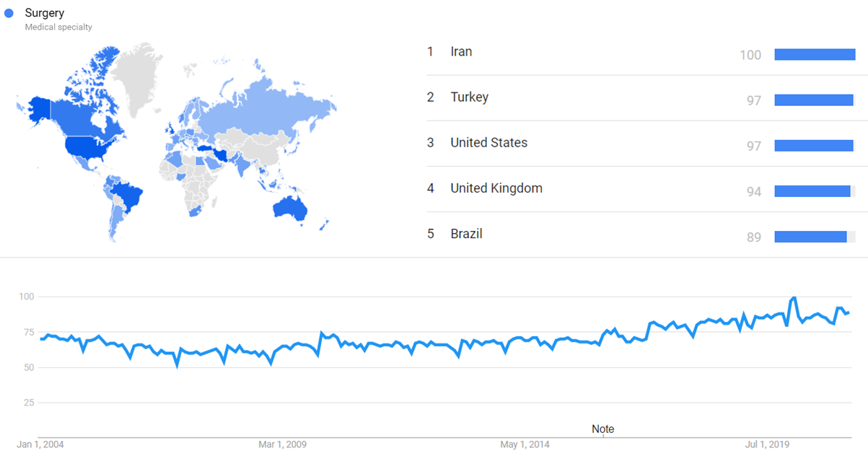Click Iran's blue interest bar
Screen dimensions: 868x469
[x=815, y=55]
